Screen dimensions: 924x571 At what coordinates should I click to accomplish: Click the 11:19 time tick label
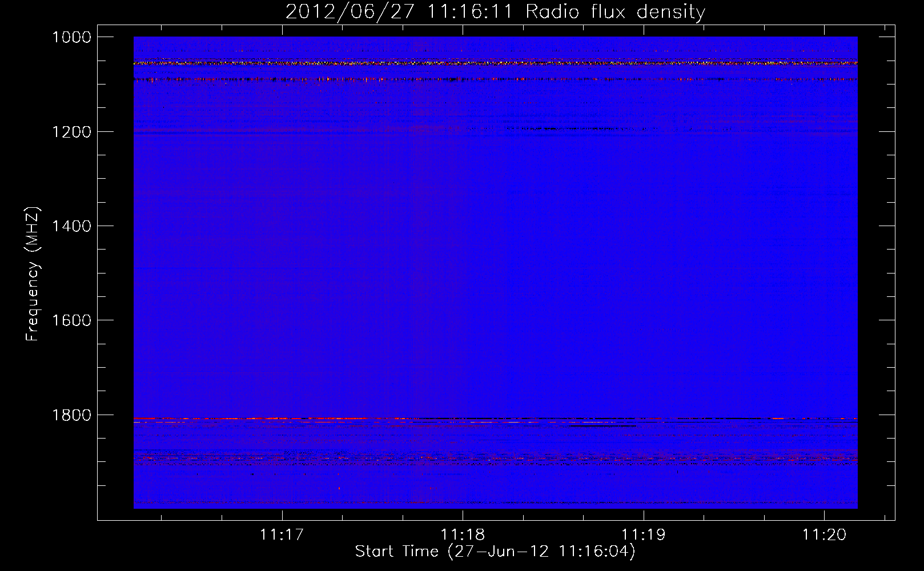(x=644, y=535)
